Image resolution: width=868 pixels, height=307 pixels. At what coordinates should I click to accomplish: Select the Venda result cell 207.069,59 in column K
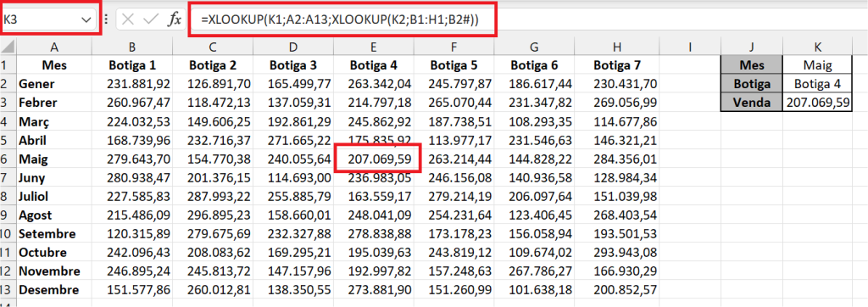(x=818, y=102)
